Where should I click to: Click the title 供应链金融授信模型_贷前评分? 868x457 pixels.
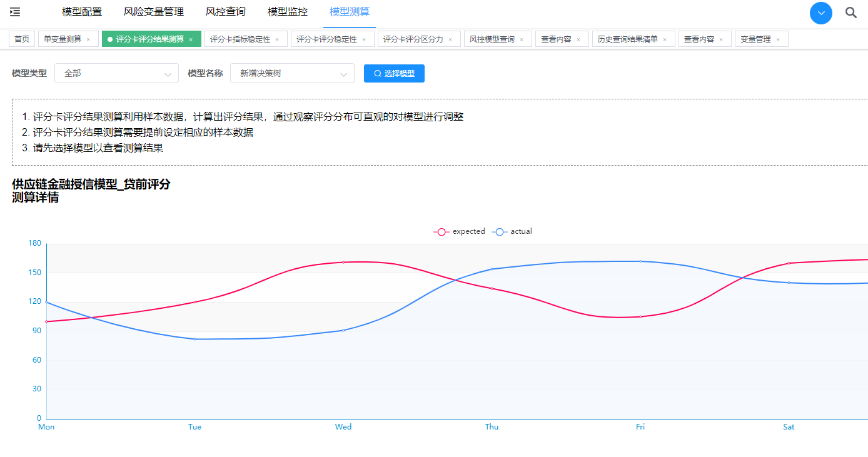(x=91, y=184)
